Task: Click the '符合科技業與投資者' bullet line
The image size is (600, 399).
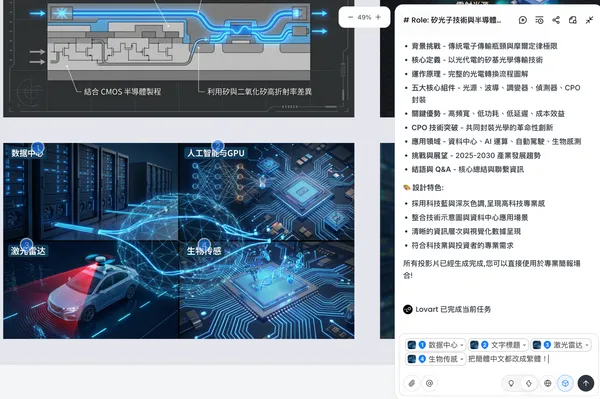Action: click(x=462, y=245)
